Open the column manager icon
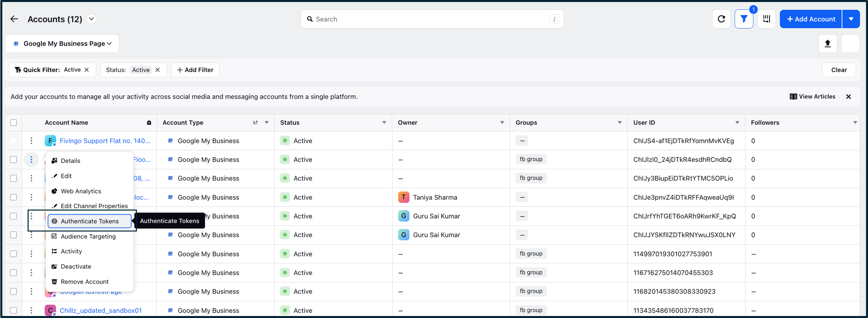This screenshot has width=868, height=318. [x=766, y=19]
